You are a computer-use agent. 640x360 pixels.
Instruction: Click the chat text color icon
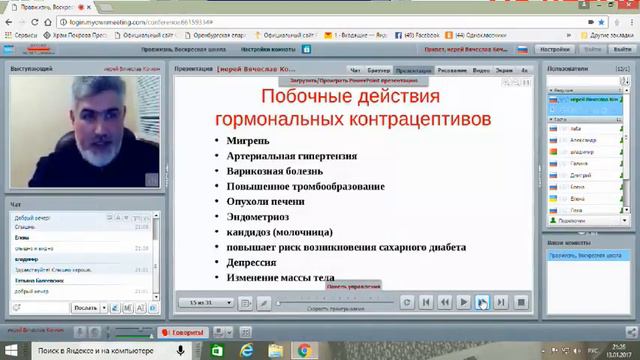coord(115,308)
